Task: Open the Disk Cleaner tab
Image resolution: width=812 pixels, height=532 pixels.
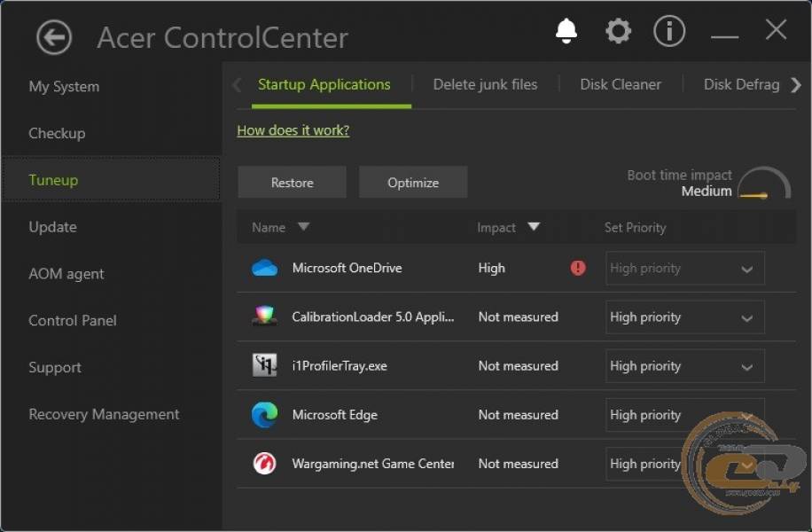Action: point(621,84)
